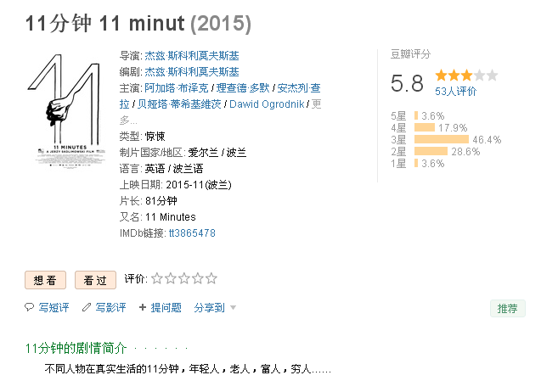The image size is (558, 392).
Task: Rate the movie four stars
Action: 198,278
